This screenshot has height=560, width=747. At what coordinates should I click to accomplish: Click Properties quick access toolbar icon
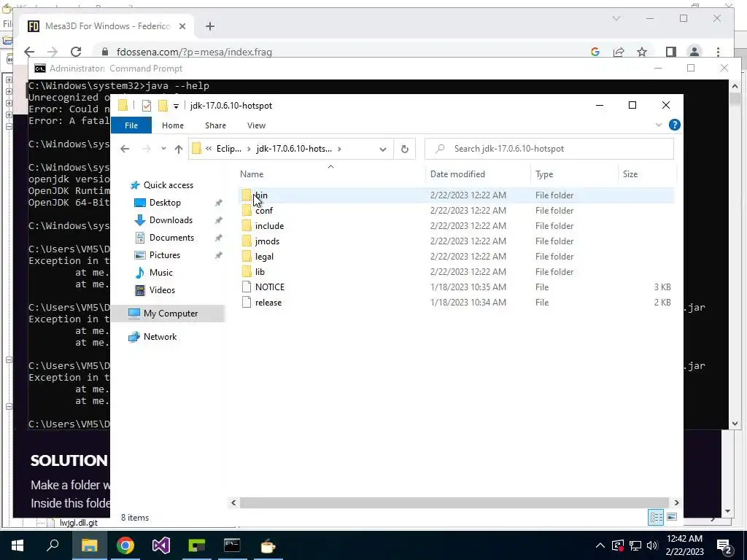[146, 106]
